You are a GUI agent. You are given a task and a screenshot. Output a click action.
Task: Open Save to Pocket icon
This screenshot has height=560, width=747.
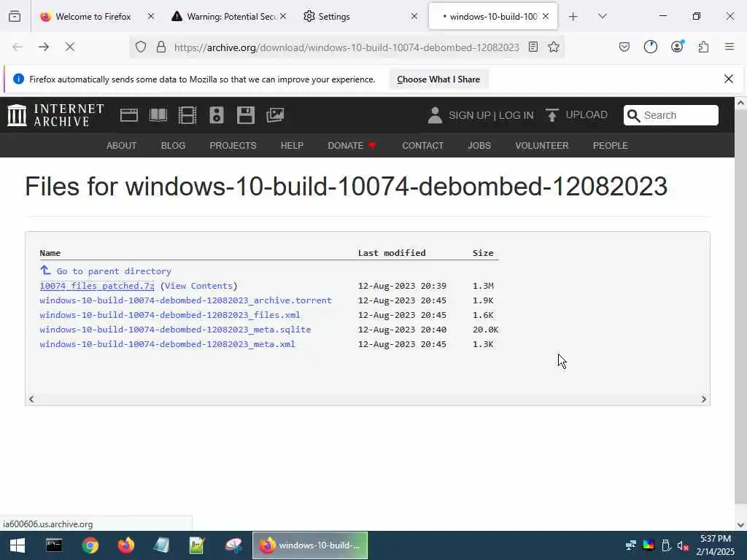pos(624,47)
